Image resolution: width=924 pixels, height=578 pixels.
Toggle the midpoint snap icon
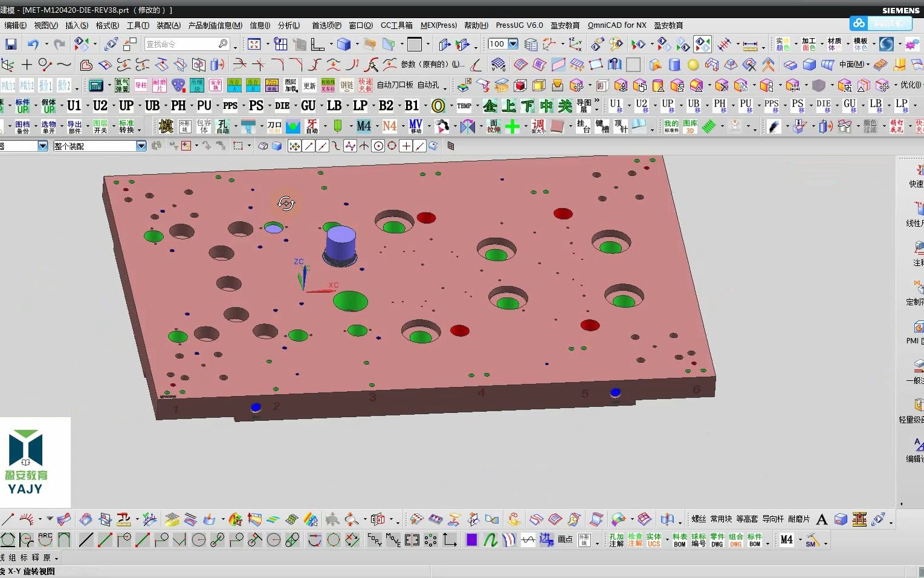point(322,146)
